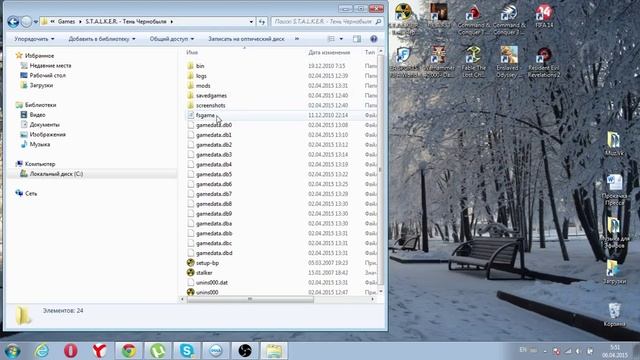Refresh the folder with the address bar refresh button

point(262,22)
